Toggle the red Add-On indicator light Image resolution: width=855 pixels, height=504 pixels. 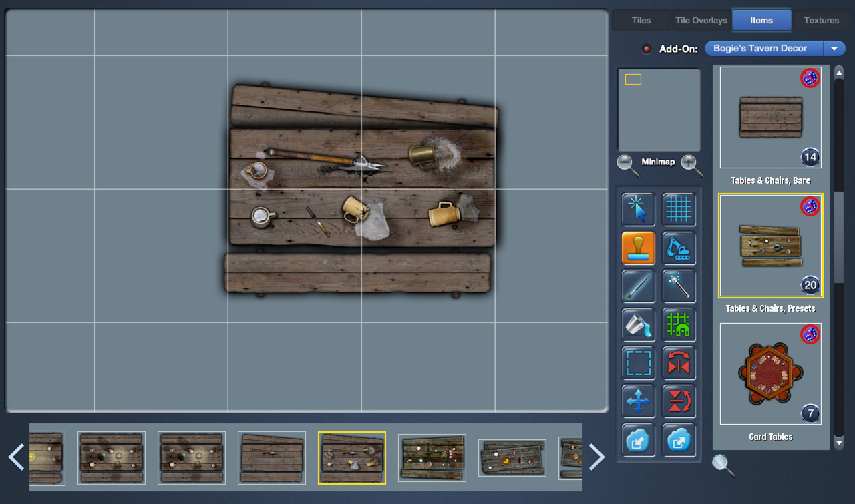646,49
